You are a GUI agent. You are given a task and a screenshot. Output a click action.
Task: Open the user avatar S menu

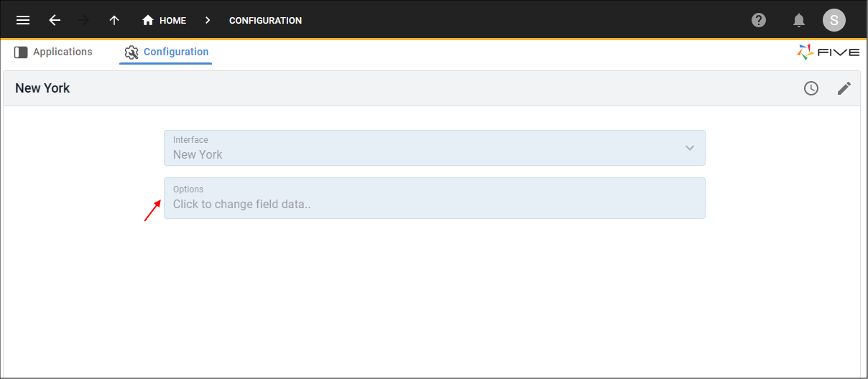coord(834,20)
